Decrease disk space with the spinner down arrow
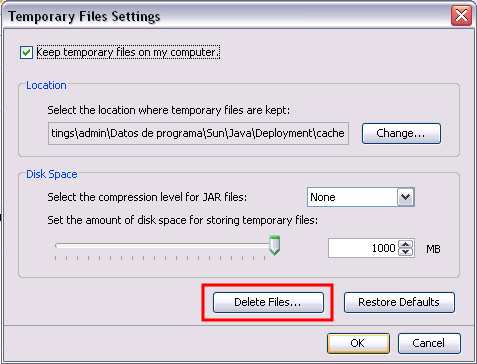Screen dimensions: 477x364 (x=405, y=252)
